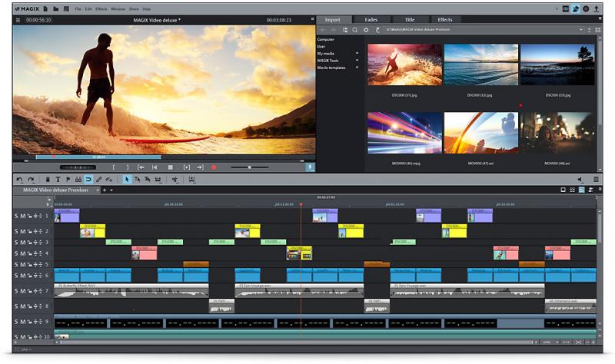Select the mouse pointer arrow tool

[127, 179]
